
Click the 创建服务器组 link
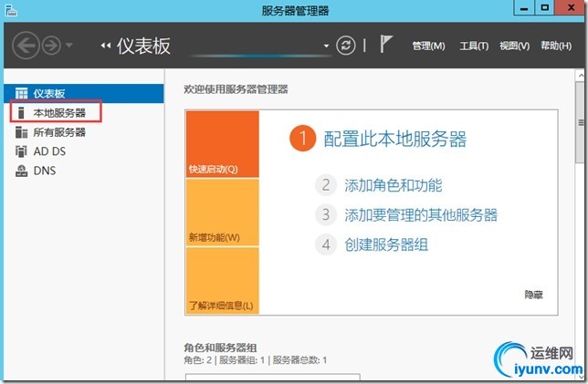coord(386,244)
